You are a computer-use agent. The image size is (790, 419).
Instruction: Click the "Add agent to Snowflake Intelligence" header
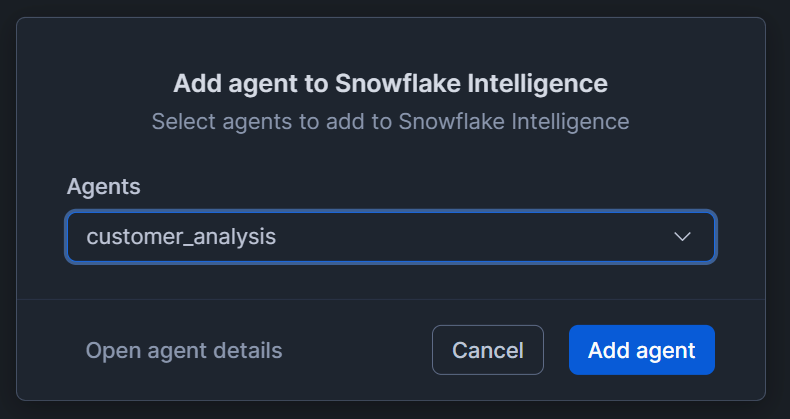pos(390,82)
